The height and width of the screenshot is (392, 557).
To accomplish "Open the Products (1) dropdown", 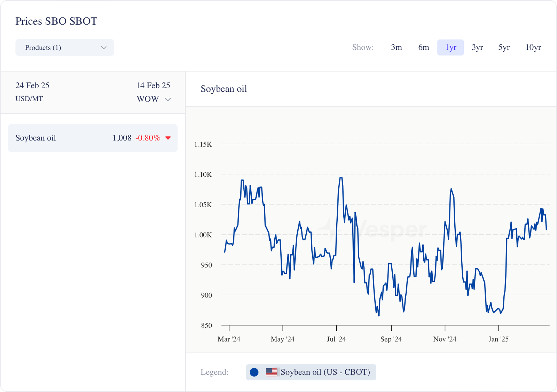I will (64, 48).
